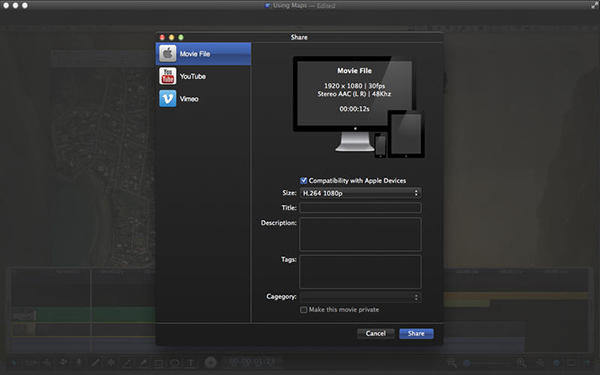Click the round play button in toolbar
Viewport: 600px width, 375px height.
click(x=210, y=362)
